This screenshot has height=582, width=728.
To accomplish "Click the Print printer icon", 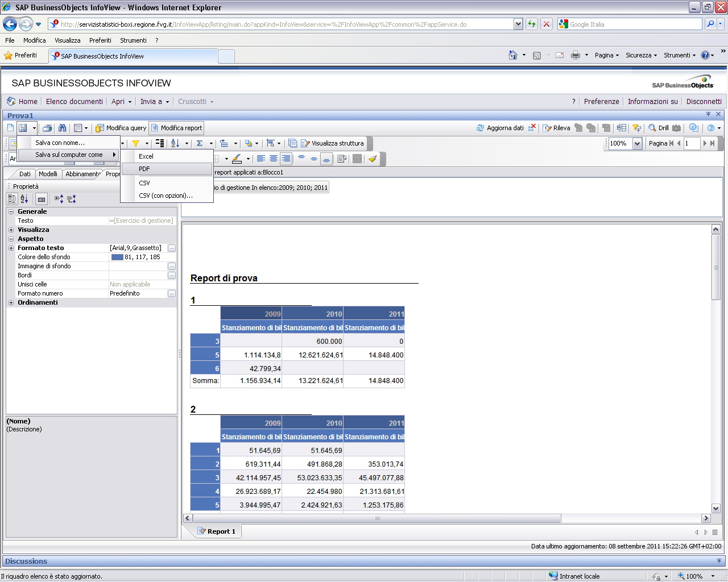I will (x=48, y=128).
